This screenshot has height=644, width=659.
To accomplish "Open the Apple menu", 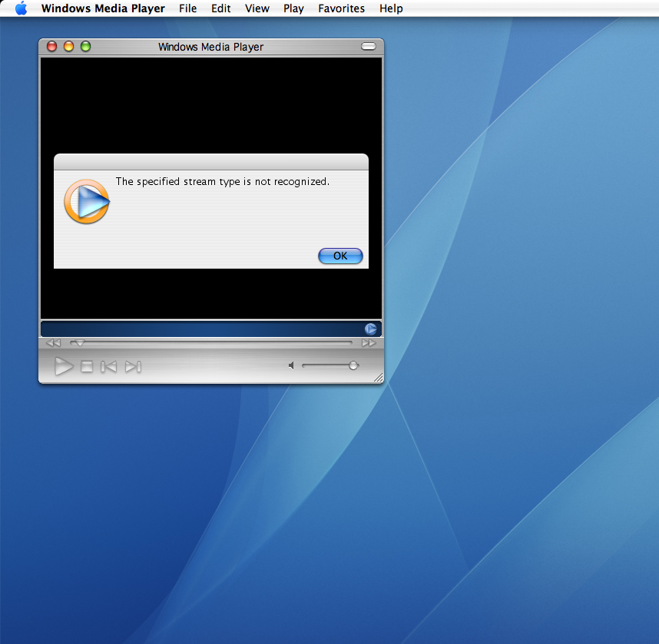I will point(21,8).
